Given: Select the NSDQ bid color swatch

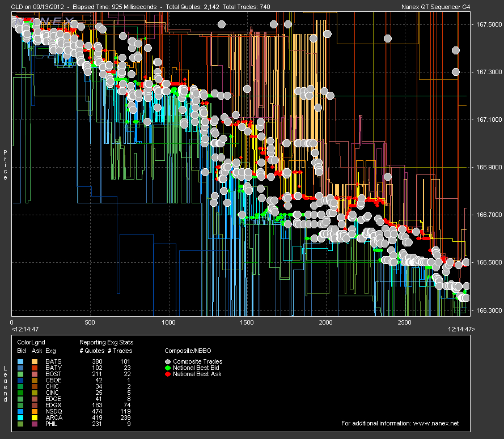Looking at the screenshot, I should point(20,411).
